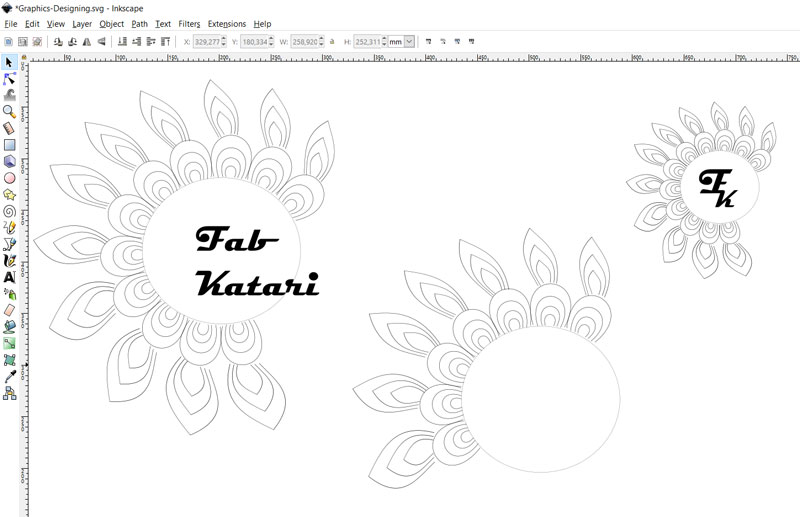
Task: Raise selection to top
Action: [x=165, y=41]
